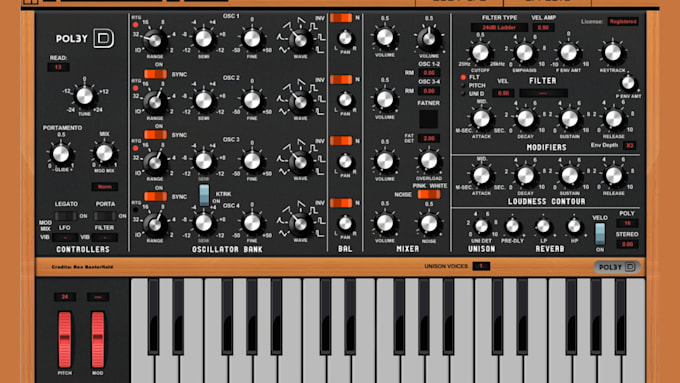Viewport: 680px width, 383px height.
Task: Click the OSC 2 RTG red LED
Action: point(136,88)
